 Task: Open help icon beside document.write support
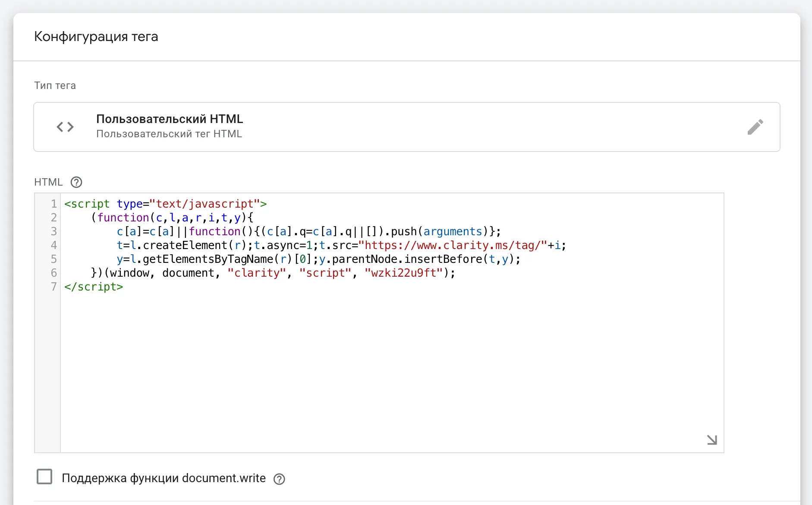click(280, 479)
